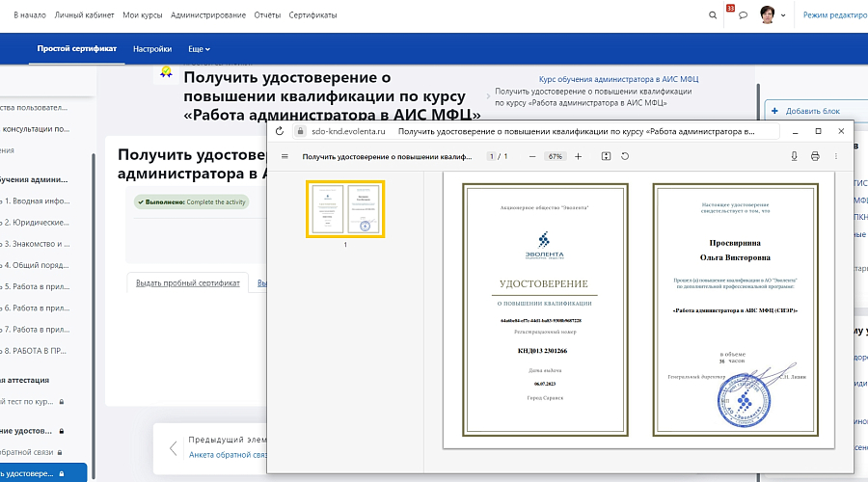868x482 pixels.
Task: Open the messaging chat bubble icon
Action: pos(743,15)
